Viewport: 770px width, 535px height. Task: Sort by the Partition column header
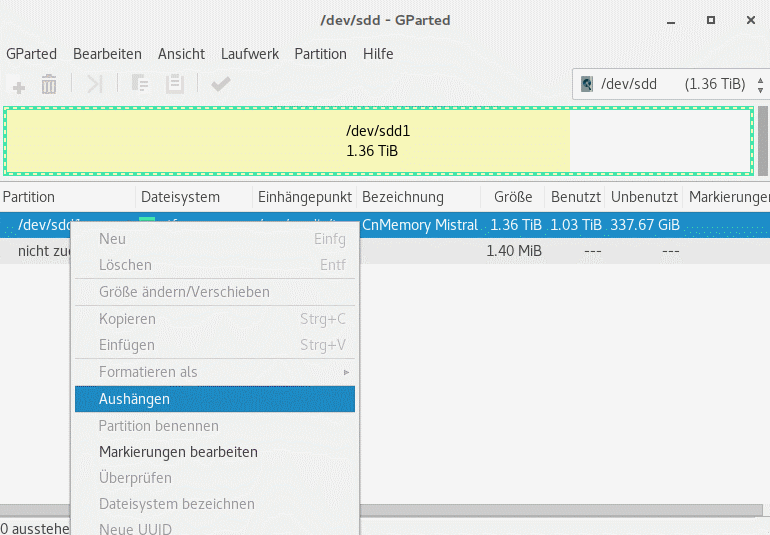[x=68, y=197]
